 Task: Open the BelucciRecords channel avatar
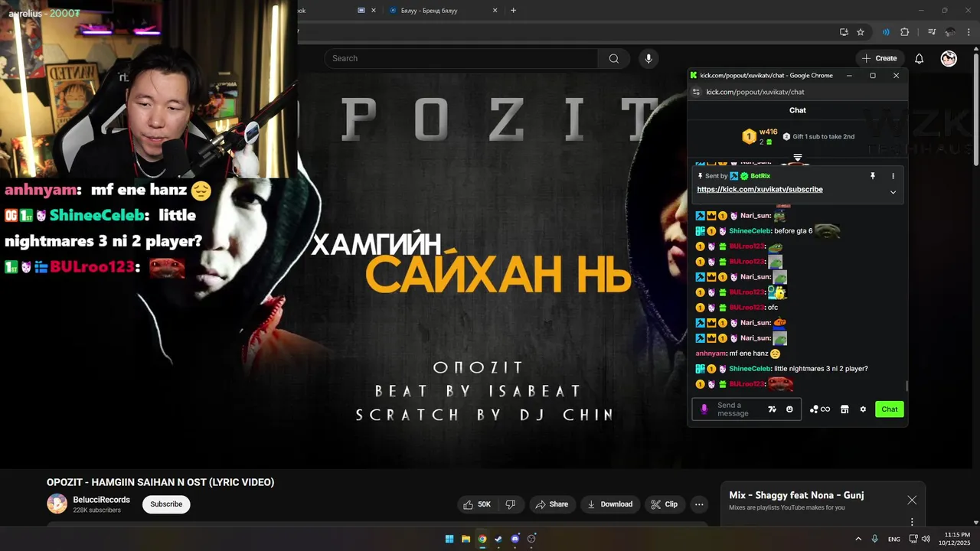click(x=57, y=504)
